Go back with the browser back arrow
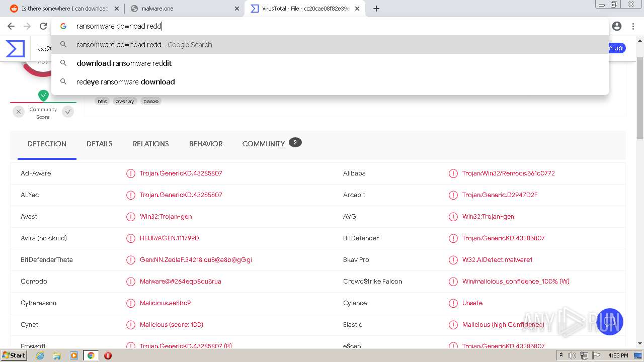The image size is (644, 362). 11,26
